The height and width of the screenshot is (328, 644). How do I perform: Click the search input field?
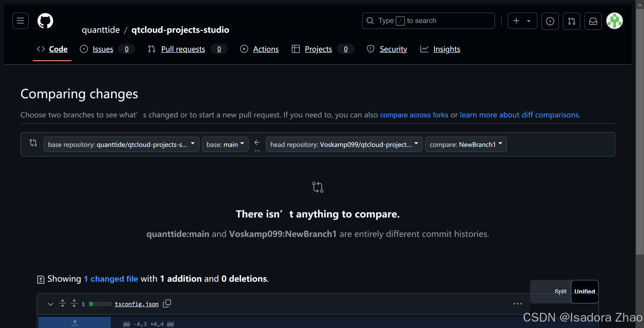click(428, 21)
